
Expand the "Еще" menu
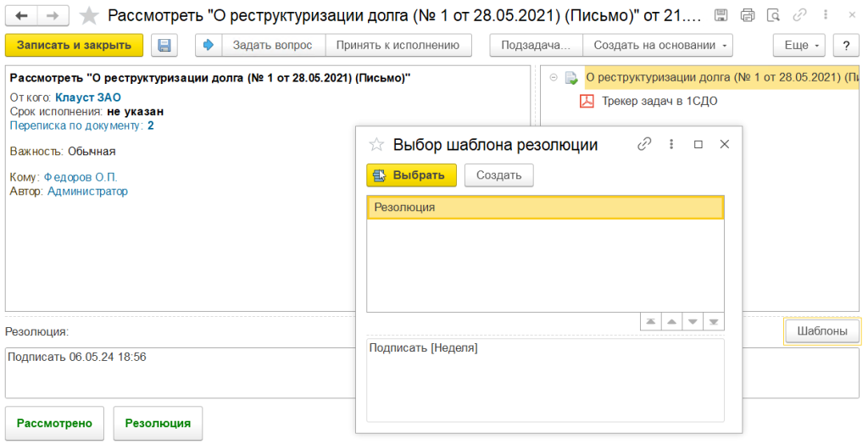click(798, 45)
